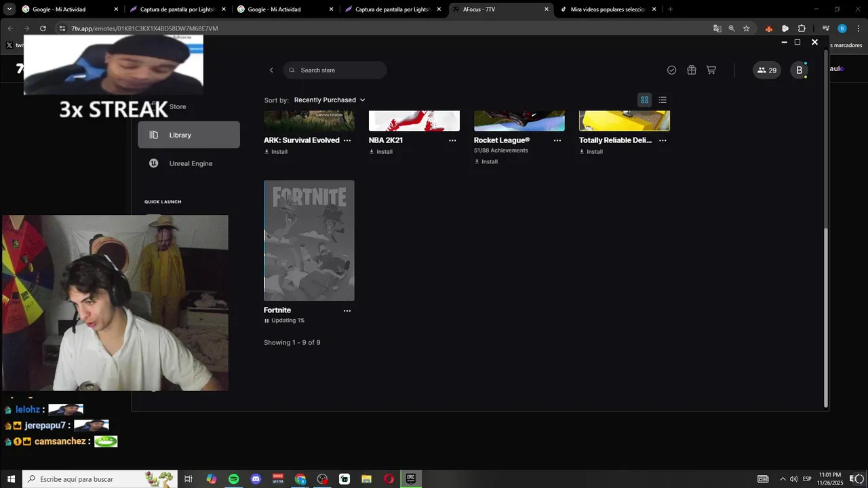The height and width of the screenshot is (488, 868).
Task: Reload the 7tv.app page
Action: point(43,28)
